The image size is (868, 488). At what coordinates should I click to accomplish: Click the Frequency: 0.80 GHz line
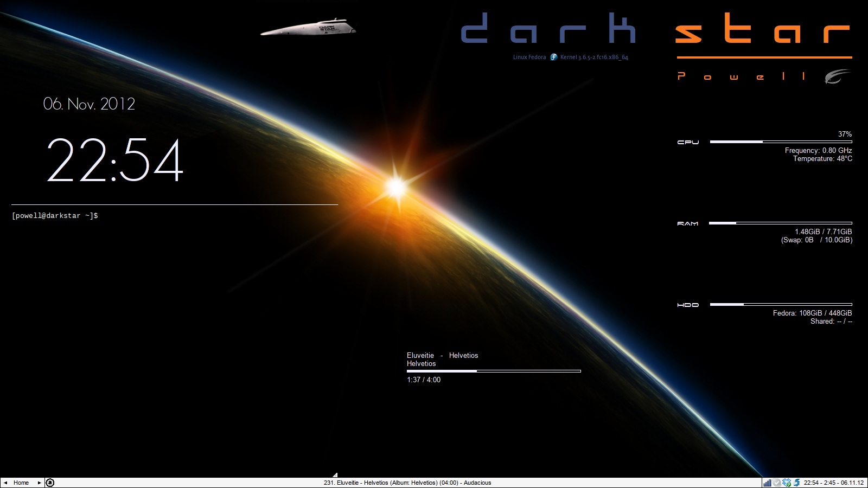click(x=818, y=150)
